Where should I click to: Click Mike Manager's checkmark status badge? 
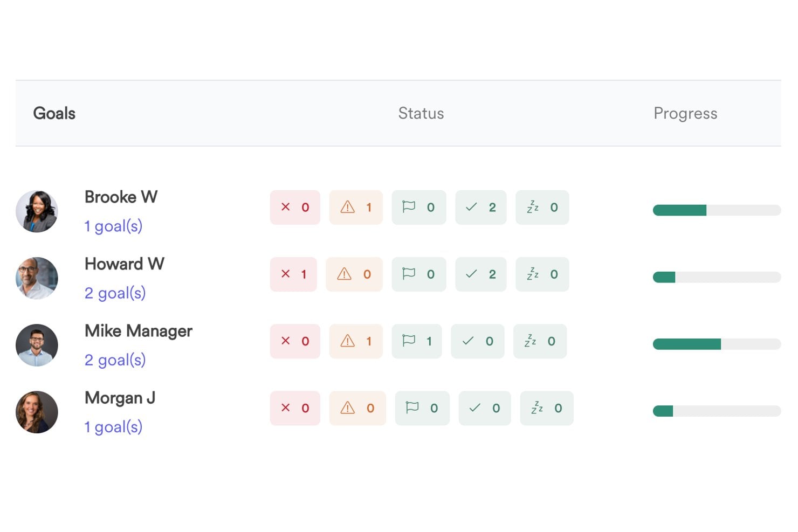478,341
